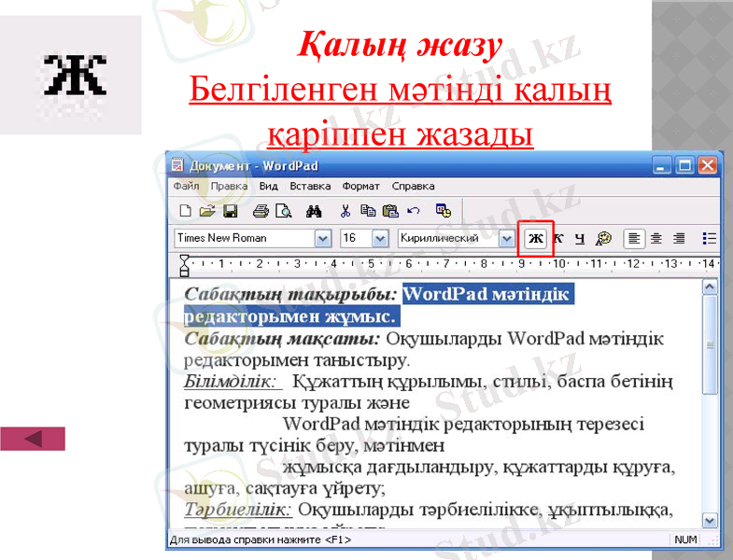Undo last action with curved arrow icon
This screenshot has width=733, height=560.
[x=413, y=211]
